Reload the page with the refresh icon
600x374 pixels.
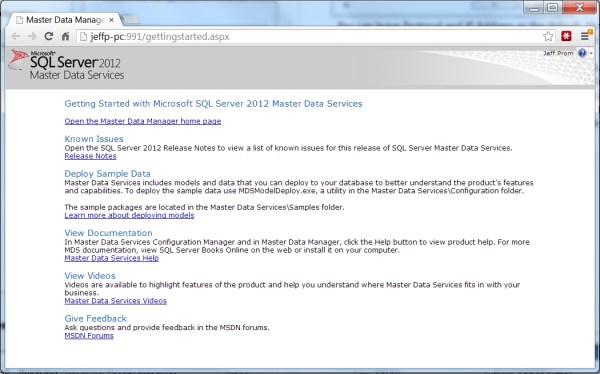click(49, 36)
